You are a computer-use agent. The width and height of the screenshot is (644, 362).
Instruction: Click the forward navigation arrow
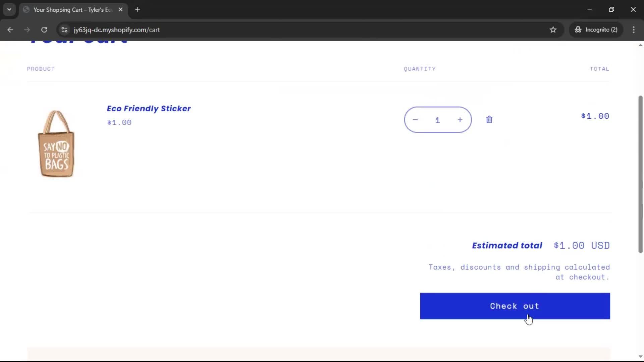click(x=27, y=29)
